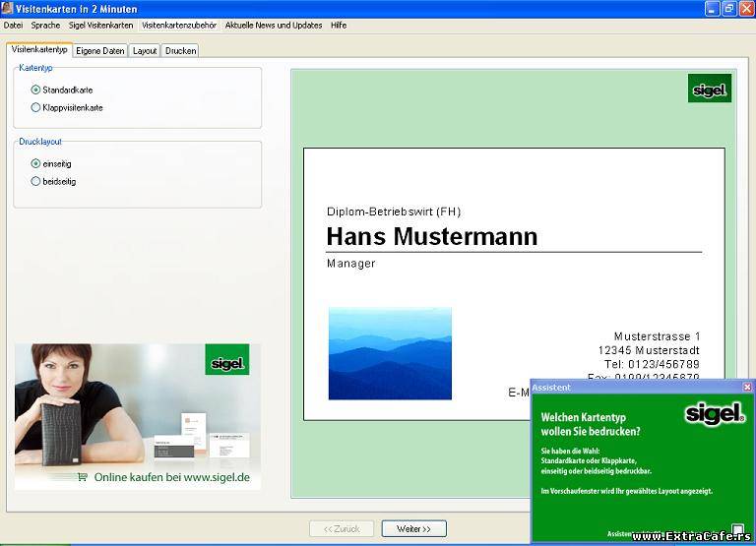The height and width of the screenshot is (546, 756).
Task: Tick the checkbox at bottom of Assistent
Action: [737, 529]
